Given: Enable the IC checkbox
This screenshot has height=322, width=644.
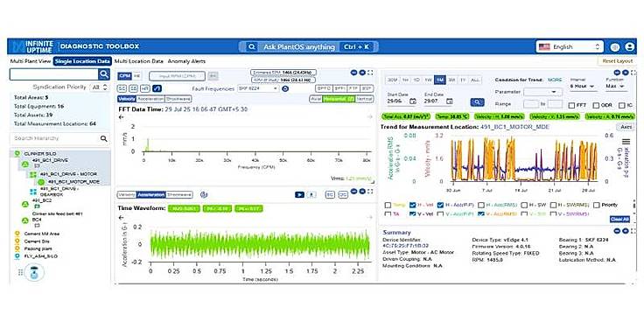Looking at the screenshot, I should click(x=622, y=105).
